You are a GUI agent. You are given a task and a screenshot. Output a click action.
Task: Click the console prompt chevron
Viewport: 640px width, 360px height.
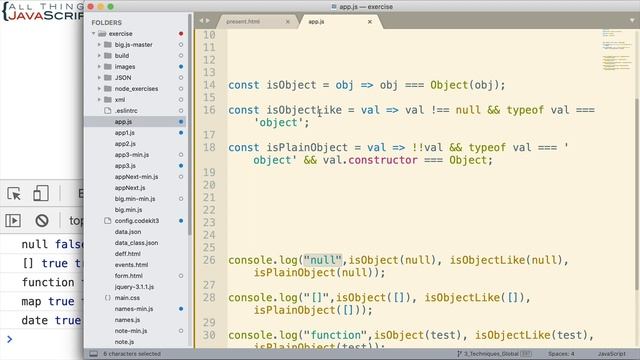coord(10,339)
